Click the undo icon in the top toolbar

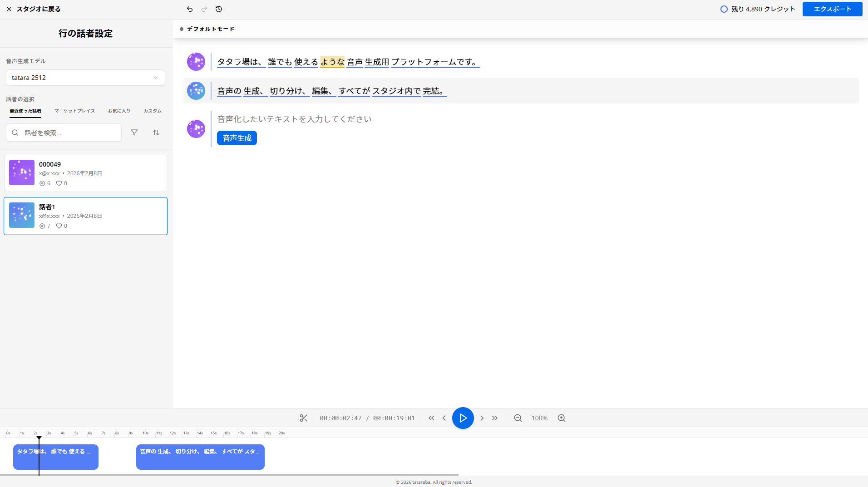coord(190,9)
